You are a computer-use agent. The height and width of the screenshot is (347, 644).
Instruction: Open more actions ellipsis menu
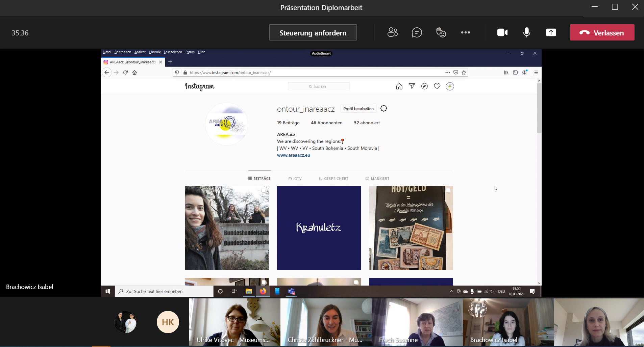coord(465,32)
